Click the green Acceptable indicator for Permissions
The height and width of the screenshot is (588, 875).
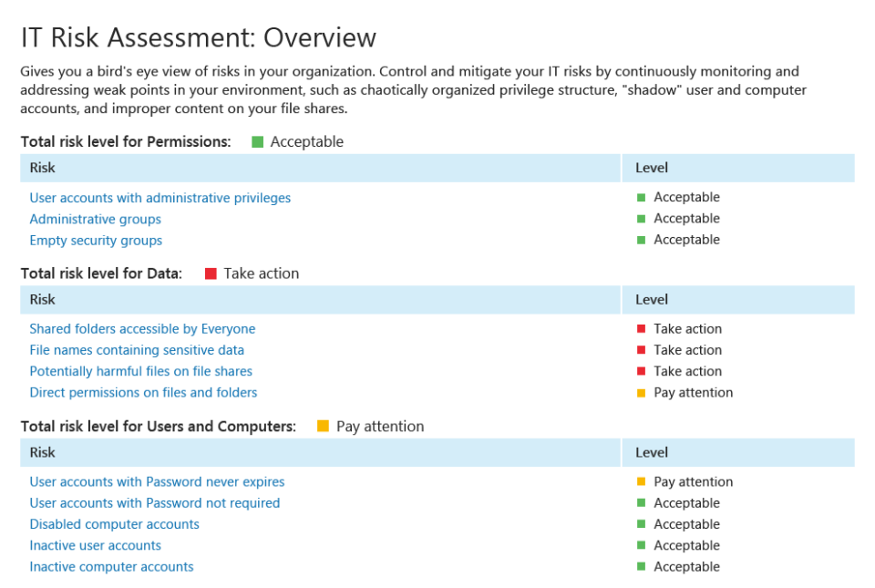[258, 141]
